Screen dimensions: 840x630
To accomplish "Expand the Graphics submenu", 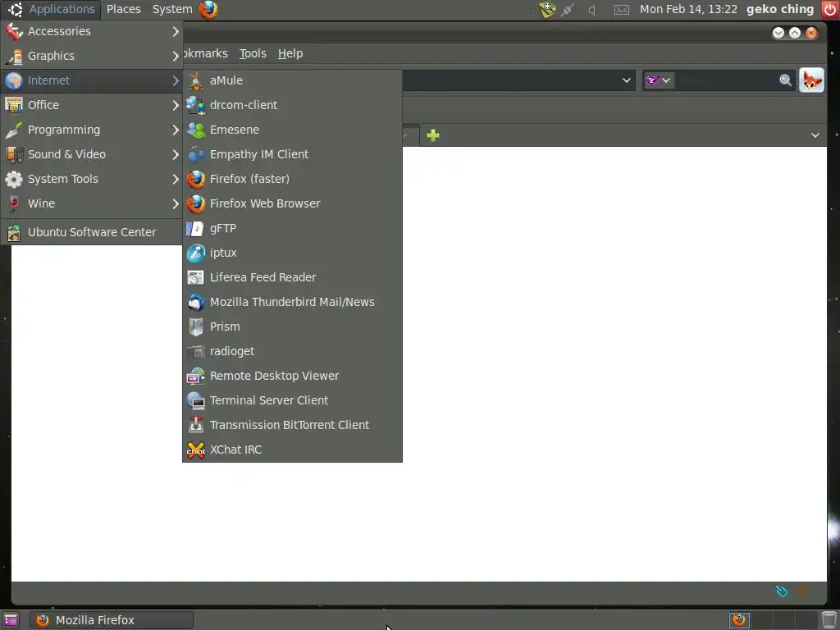I will pyautogui.click(x=92, y=57).
